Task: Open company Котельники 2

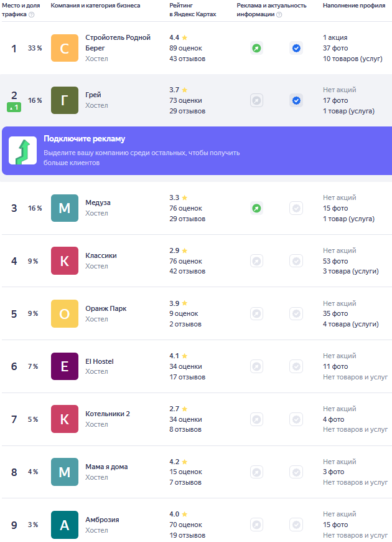Action: 108,414
